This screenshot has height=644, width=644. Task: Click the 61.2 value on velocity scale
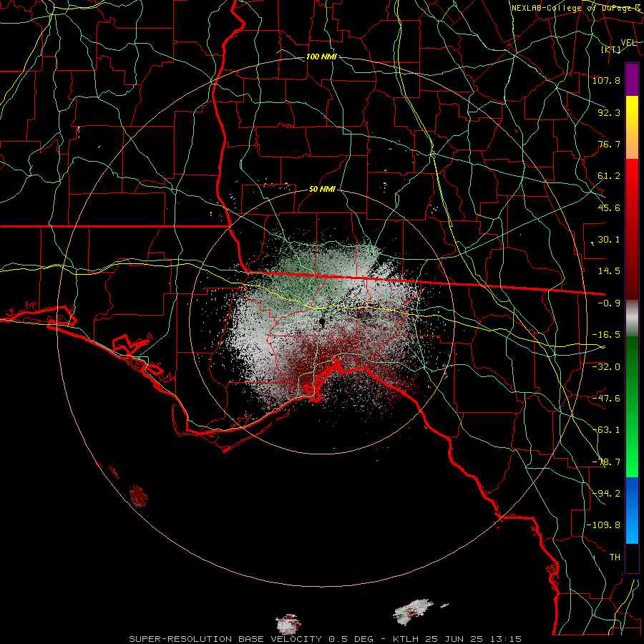(x=609, y=176)
